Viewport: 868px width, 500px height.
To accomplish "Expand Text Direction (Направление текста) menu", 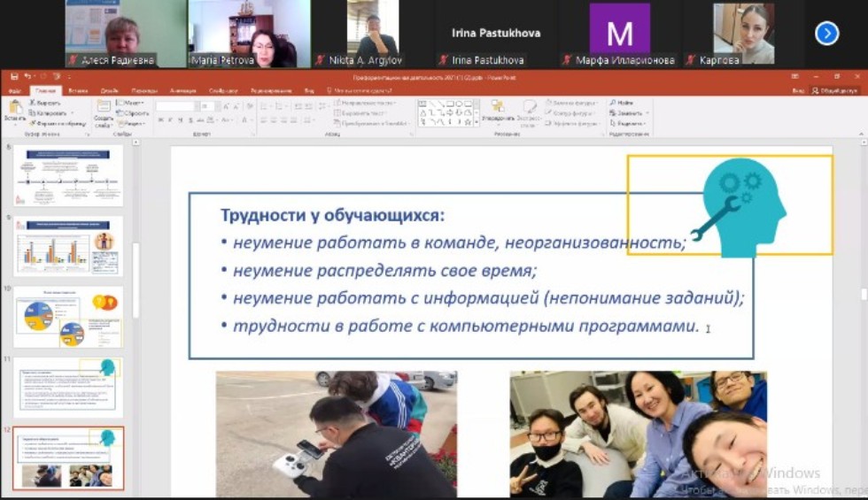I will [x=365, y=103].
